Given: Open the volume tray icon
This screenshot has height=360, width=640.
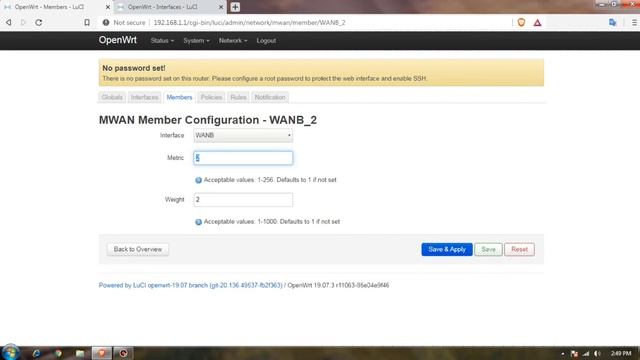Looking at the screenshot, I should (x=597, y=353).
